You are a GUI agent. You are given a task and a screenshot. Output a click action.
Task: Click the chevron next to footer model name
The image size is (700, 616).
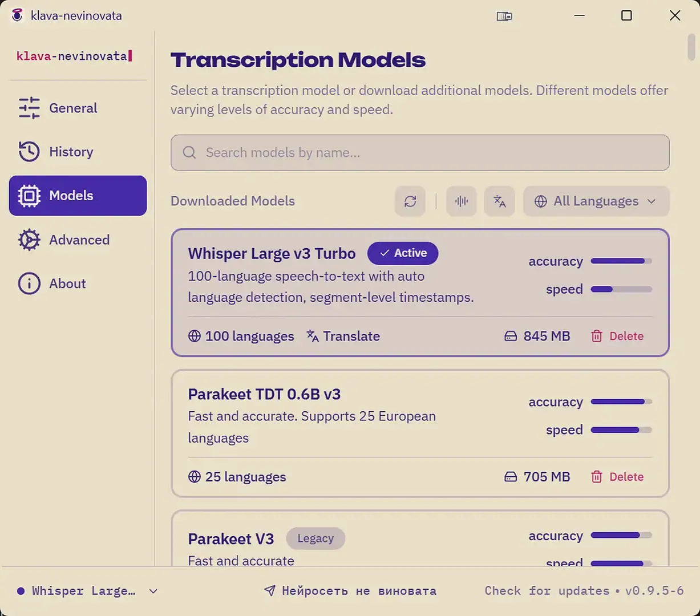[153, 591]
